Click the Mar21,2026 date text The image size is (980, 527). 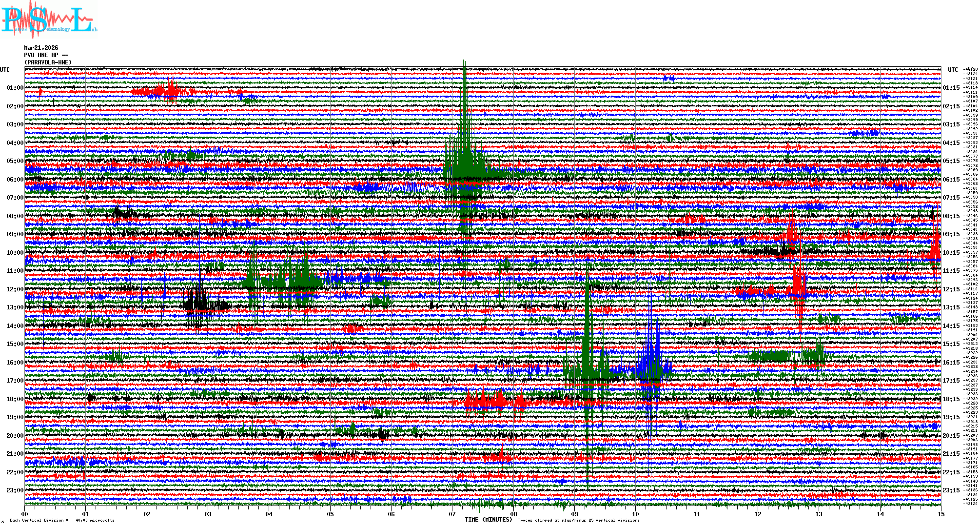[x=41, y=48]
